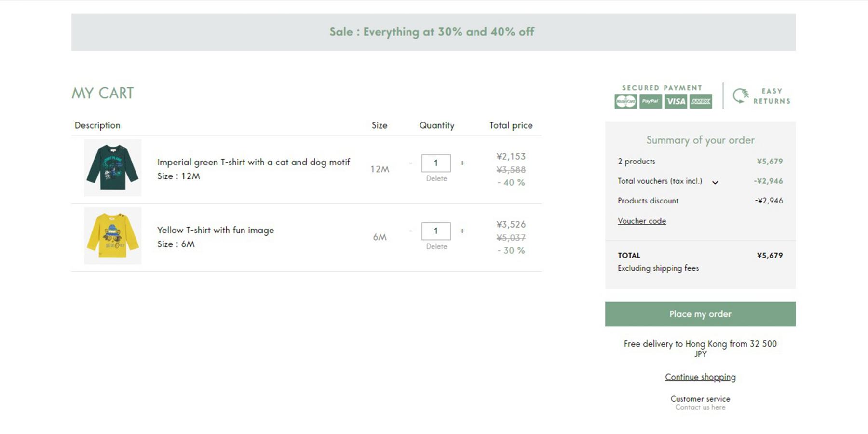Click the sale banner for 30% and 40% off
The image size is (868, 434).
[x=433, y=32]
